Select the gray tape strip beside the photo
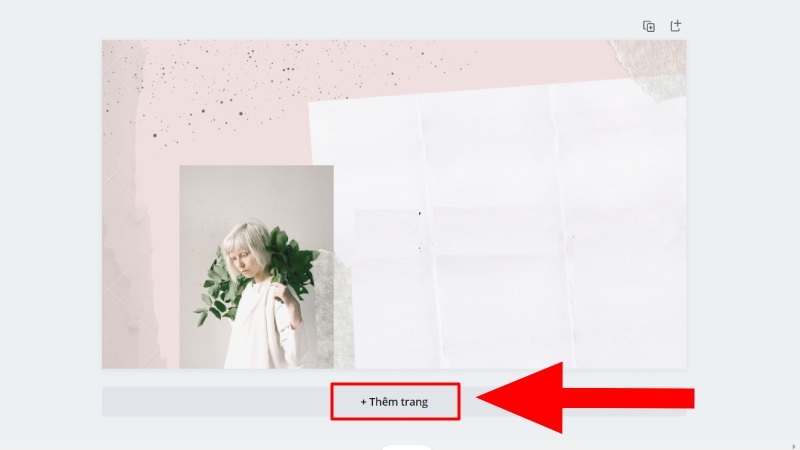This screenshot has height=450, width=800. [x=334, y=309]
